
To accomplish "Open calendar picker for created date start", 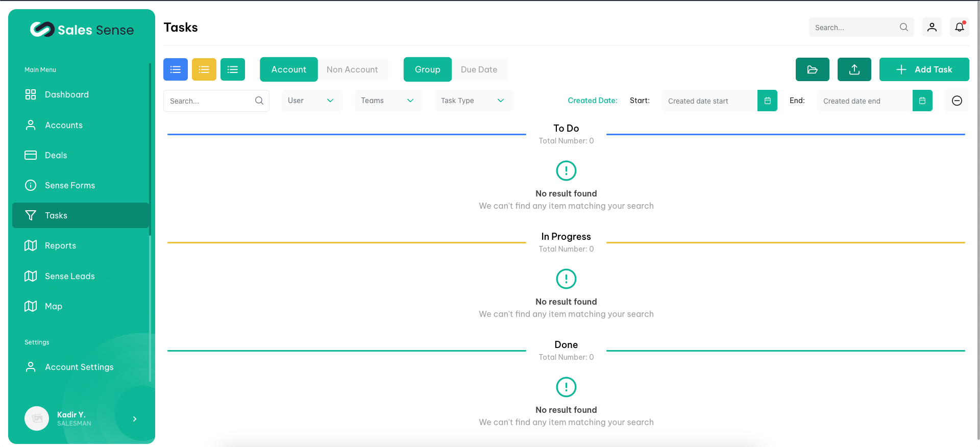I will 767,101.
